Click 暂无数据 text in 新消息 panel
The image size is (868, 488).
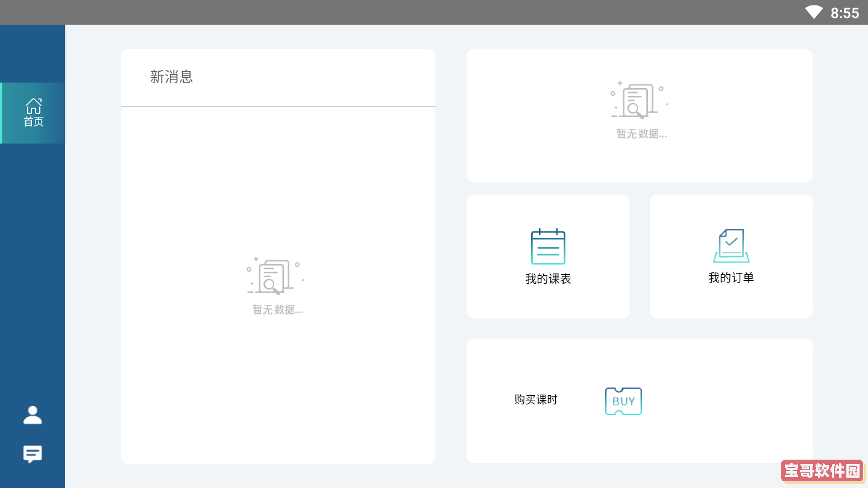[278, 310]
